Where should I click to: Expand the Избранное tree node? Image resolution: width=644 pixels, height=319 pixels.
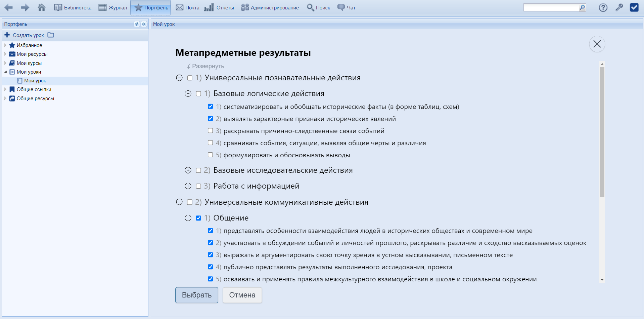(x=5, y=45)
